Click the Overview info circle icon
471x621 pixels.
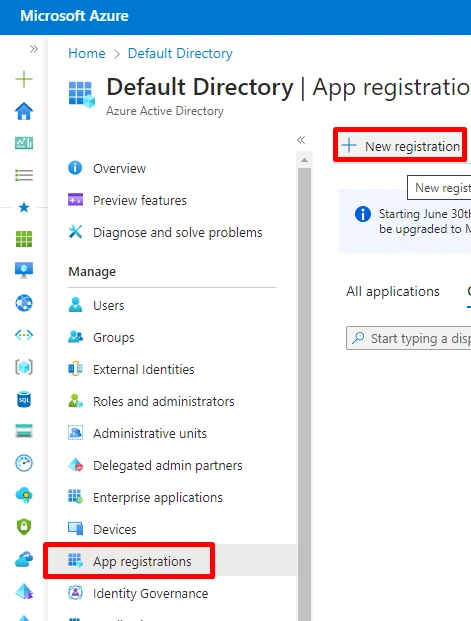[x=75, y=168]
